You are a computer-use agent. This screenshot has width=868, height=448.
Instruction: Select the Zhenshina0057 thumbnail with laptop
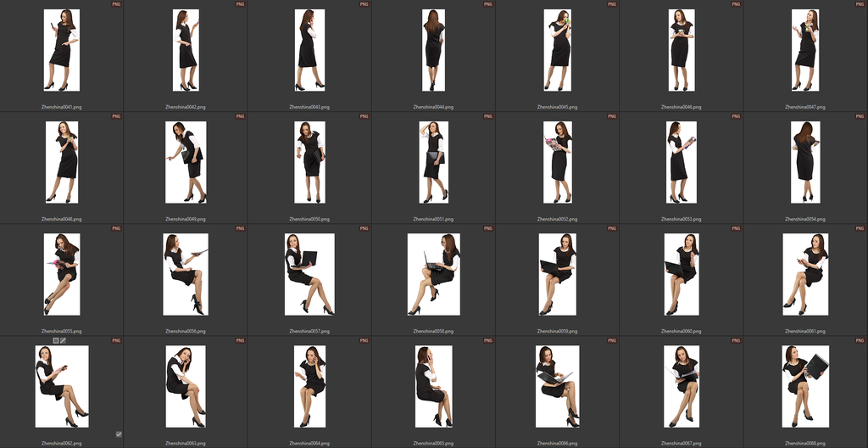(x=309, y=274)
